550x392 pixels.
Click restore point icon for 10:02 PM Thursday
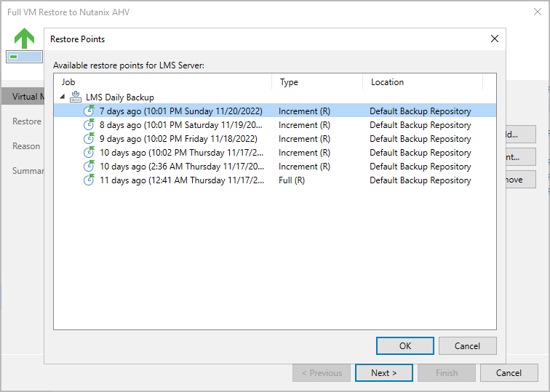pyautogui.click(x=89, y=153)
